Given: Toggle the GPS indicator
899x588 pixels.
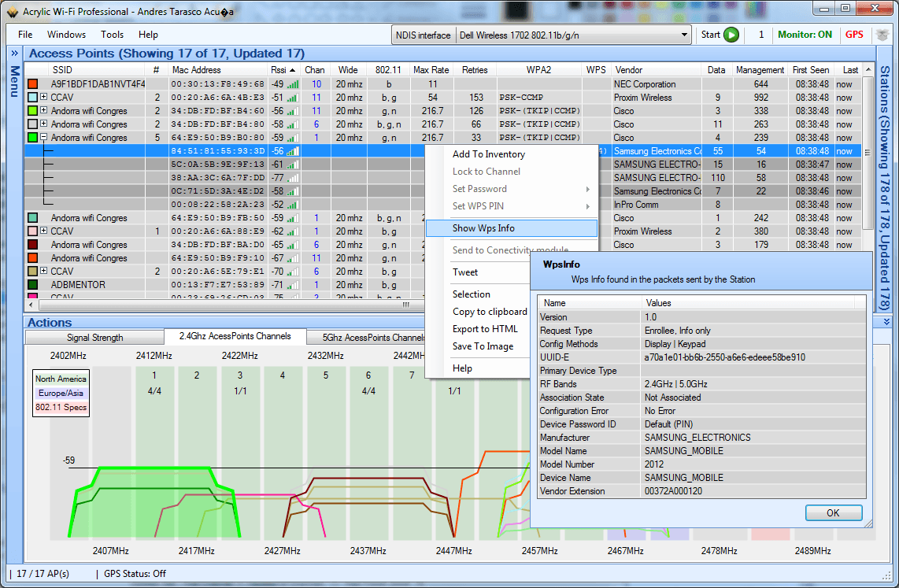Looking at the screenshot, I should click(x=854, y=35).
